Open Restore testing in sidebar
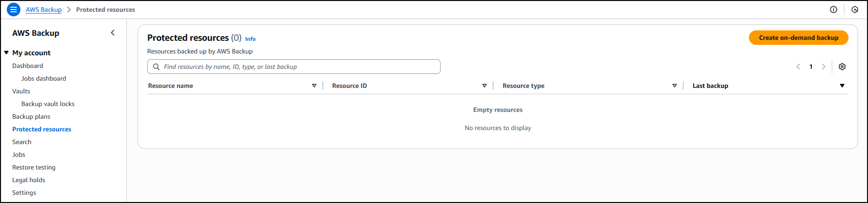This screenshot has width=868, height=203. pos(34,167)
